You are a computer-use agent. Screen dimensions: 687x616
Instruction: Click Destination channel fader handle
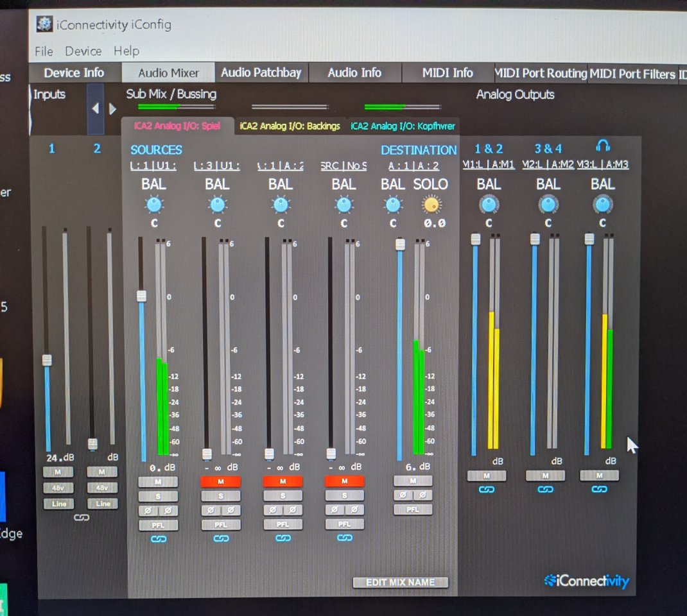pyautogui.click(x=400, y=244)
